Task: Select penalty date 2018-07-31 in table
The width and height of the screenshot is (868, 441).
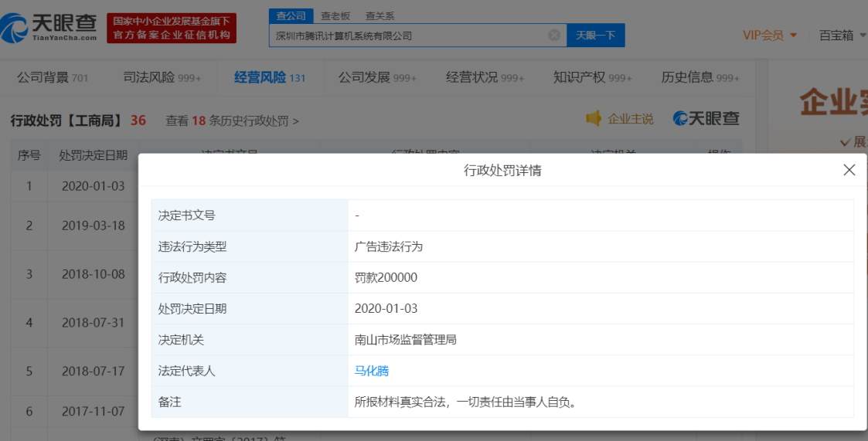Action: [93, 323]
